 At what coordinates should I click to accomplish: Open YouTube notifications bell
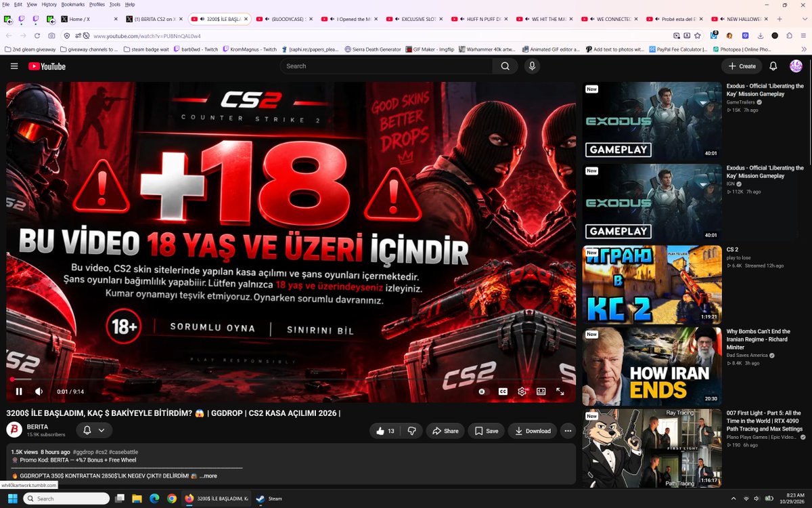(773, 66)
